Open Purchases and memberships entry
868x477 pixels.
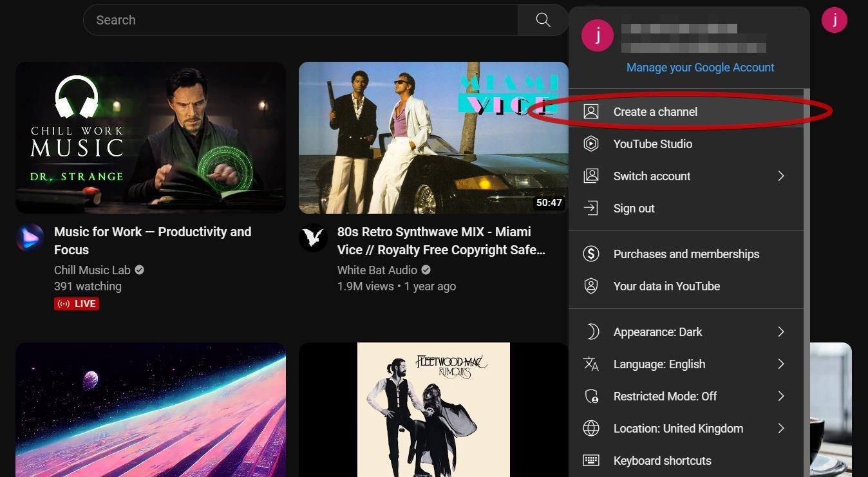tap(686, 254)
